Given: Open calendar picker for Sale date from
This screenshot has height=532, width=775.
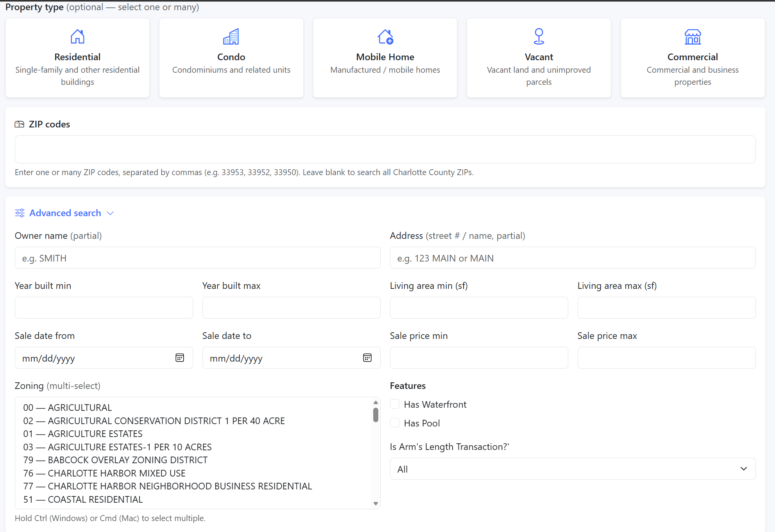Looking at the screenshot, I should (x=180, y=358).
